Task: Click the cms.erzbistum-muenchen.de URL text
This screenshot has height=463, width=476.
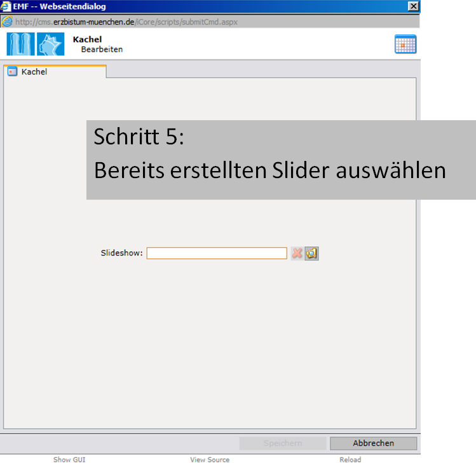Action: pos(126,22)
